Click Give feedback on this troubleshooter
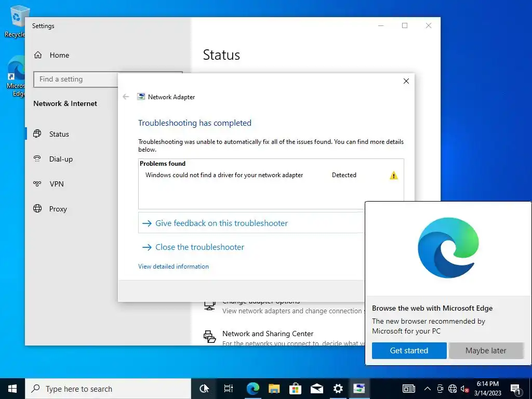The width and height of the screenshot is (532, 399). pos(251,223)
